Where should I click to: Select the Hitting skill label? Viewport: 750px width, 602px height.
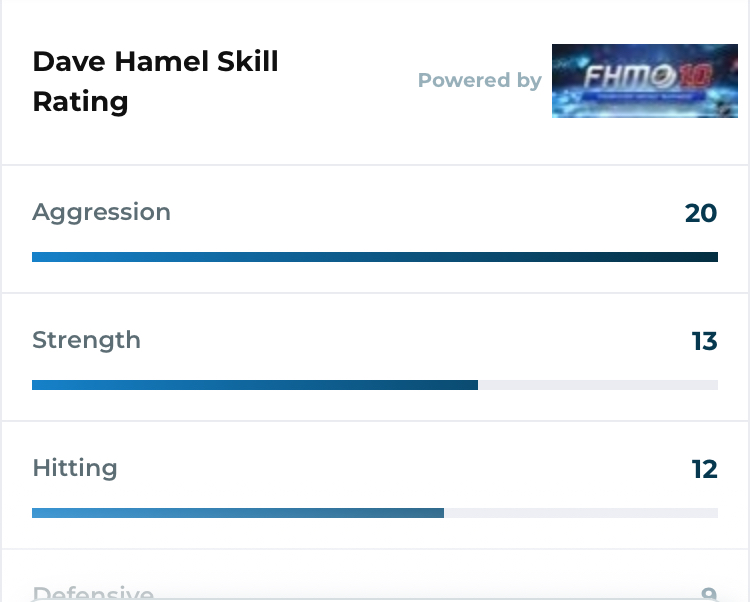75,468
